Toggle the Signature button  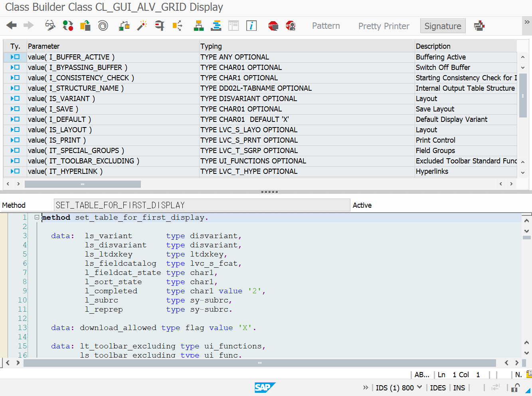pyautogui.click(x=443, y=26)
